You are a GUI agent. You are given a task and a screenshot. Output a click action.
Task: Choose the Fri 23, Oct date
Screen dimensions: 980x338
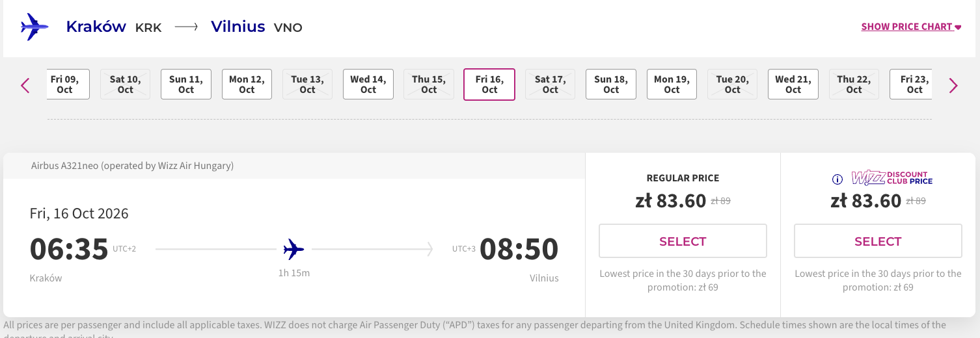[x=911, y=84]
